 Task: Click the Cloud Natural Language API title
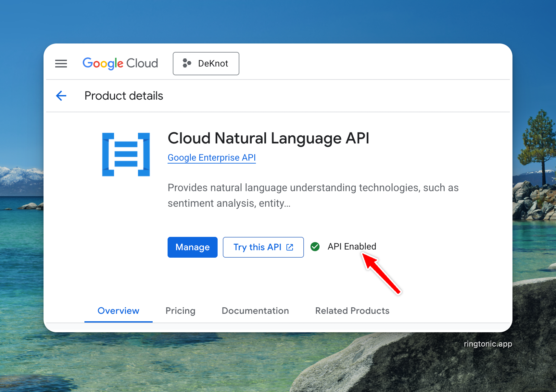click(x=268, y=138)
